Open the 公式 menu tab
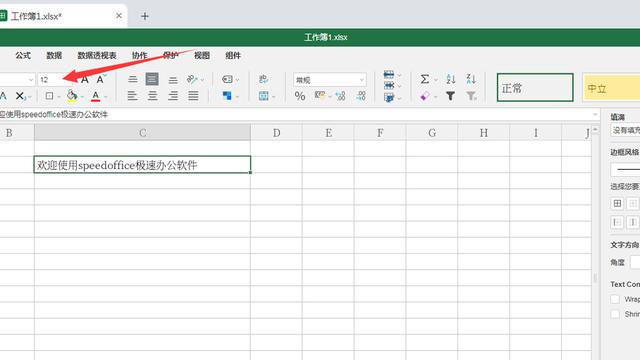 point(23,56)
